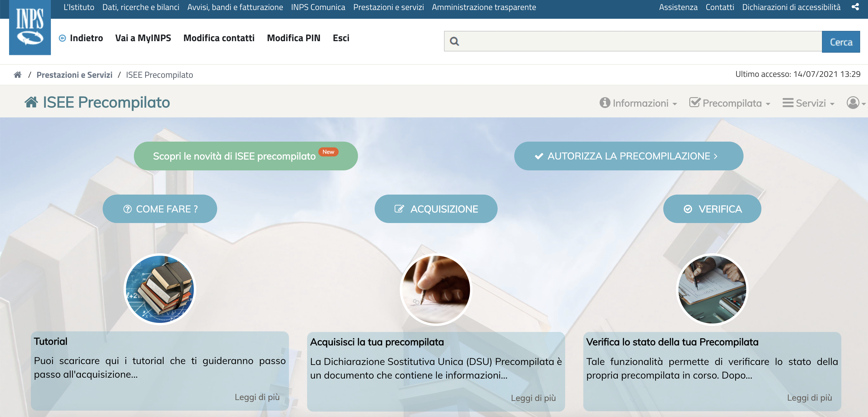Click AUTORIZZA LA PRECOMPILAZIONE button

tap(628, 156)
